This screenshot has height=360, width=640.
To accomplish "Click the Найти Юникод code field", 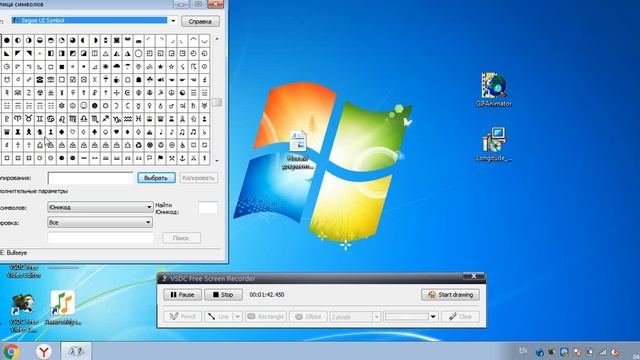I will (x=208, y=208).
